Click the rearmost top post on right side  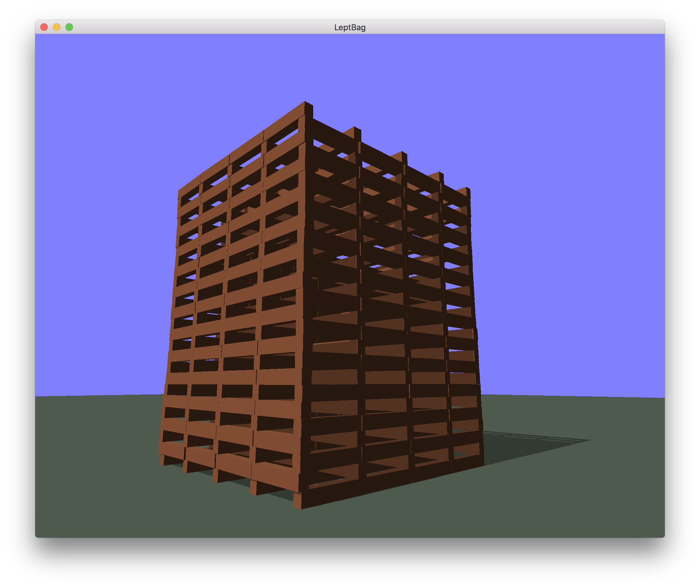(x=468, y=193)
